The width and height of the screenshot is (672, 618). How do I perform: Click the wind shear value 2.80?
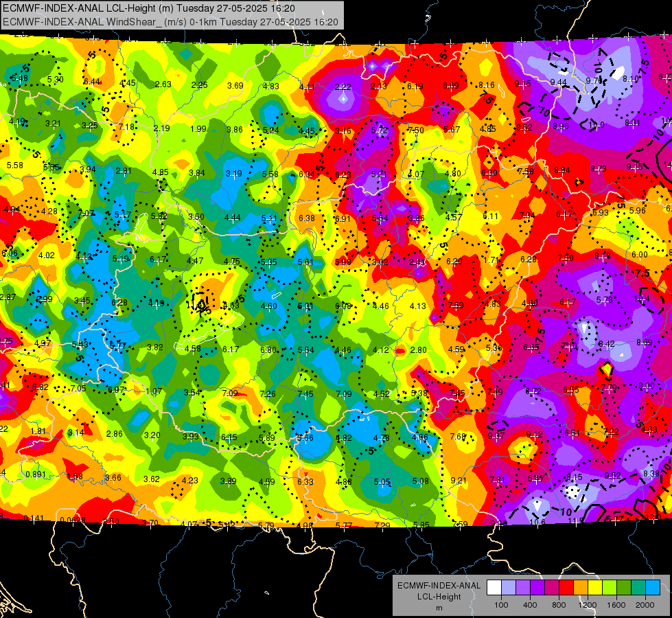[x=418, y=350]
